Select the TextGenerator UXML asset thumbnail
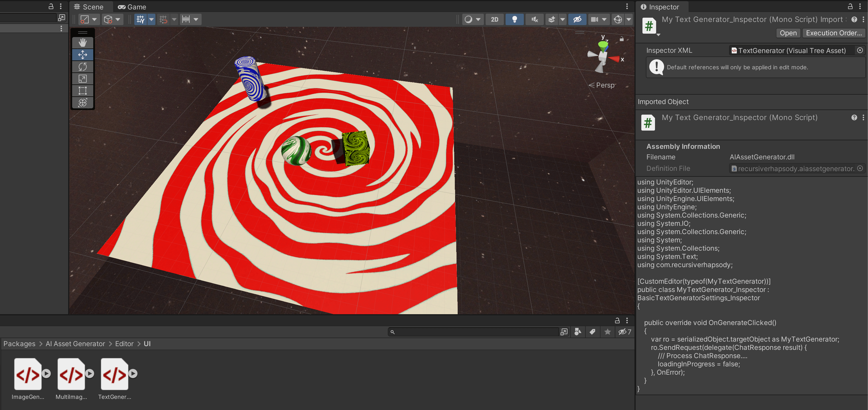This screenshot has width=868, height=410. pyautogui.click(x=115, y=374)
